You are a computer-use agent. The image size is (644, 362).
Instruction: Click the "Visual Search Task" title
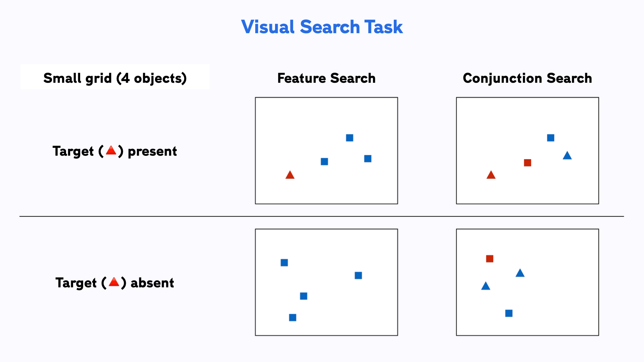tap(322, 27)
